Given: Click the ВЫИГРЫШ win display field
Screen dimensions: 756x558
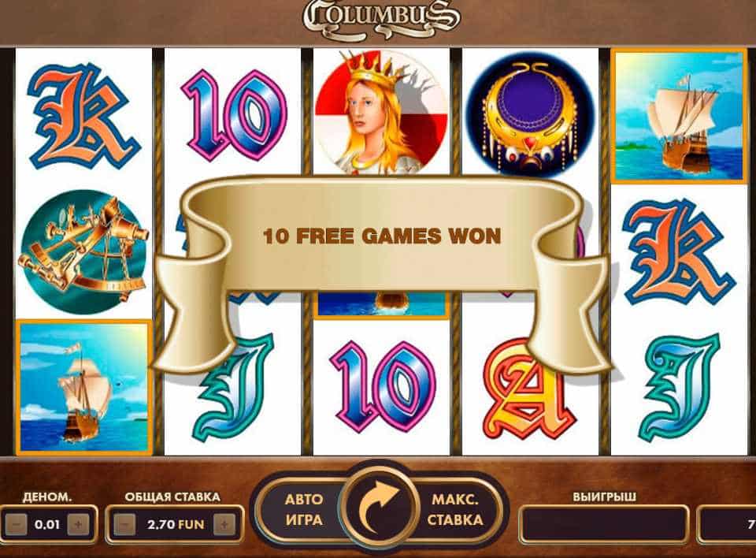Looking at the screenshot, I should (x=604, y=525).
